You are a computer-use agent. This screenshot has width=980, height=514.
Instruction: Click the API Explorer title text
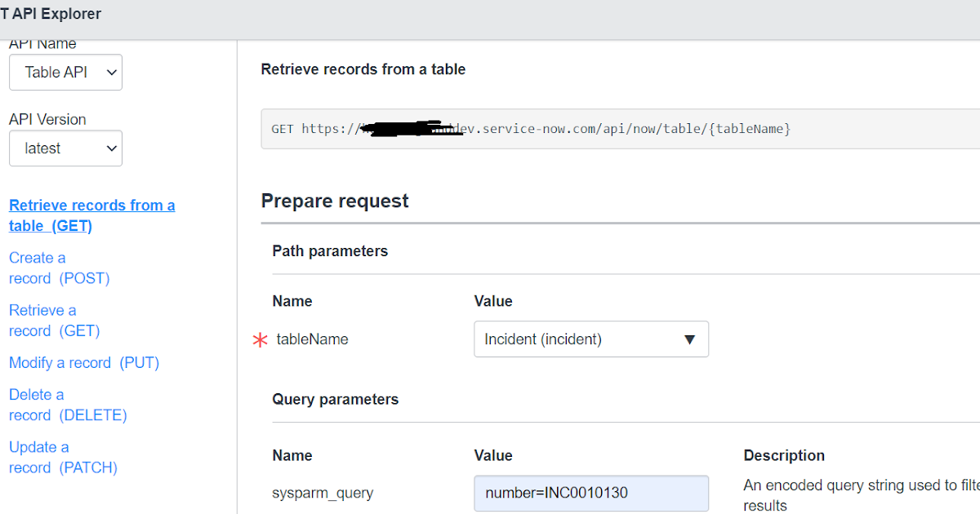pyautogui.click(x=51, y=13)
